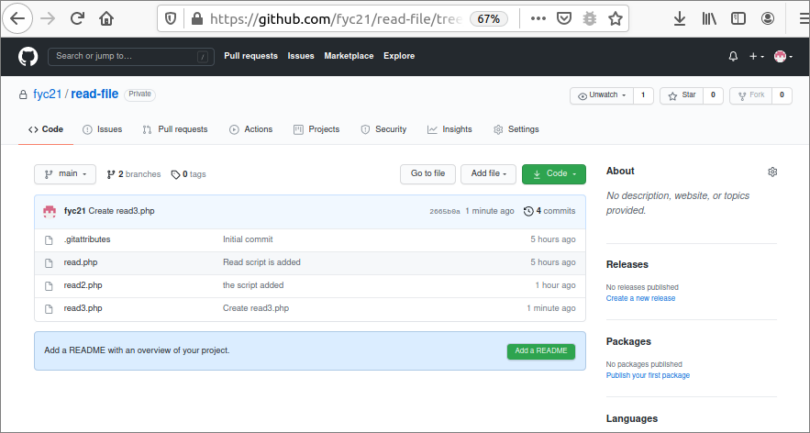Click the file icon beside read2.php

coord(49,286)
